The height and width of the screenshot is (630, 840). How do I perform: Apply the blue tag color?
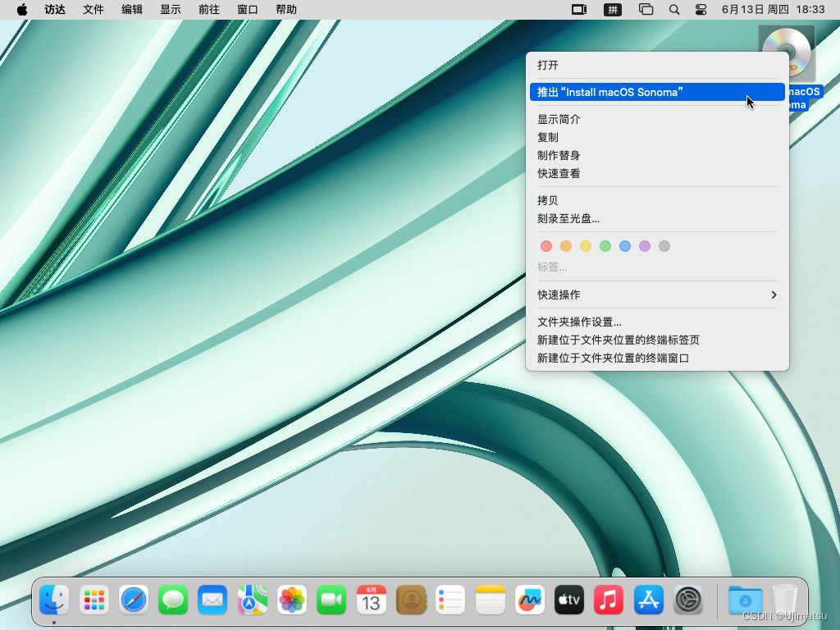[624, 246]
